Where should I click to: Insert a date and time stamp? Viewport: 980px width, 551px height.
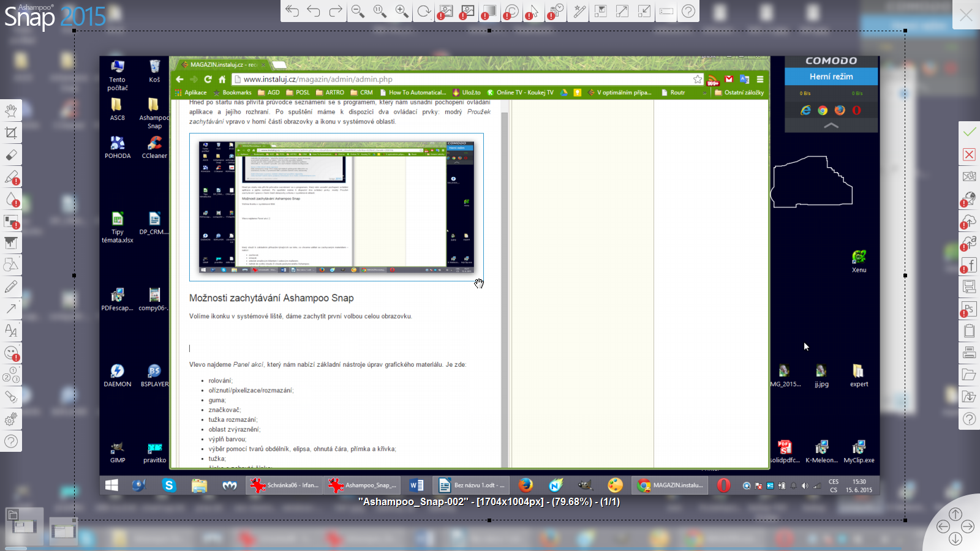[556, 11]
